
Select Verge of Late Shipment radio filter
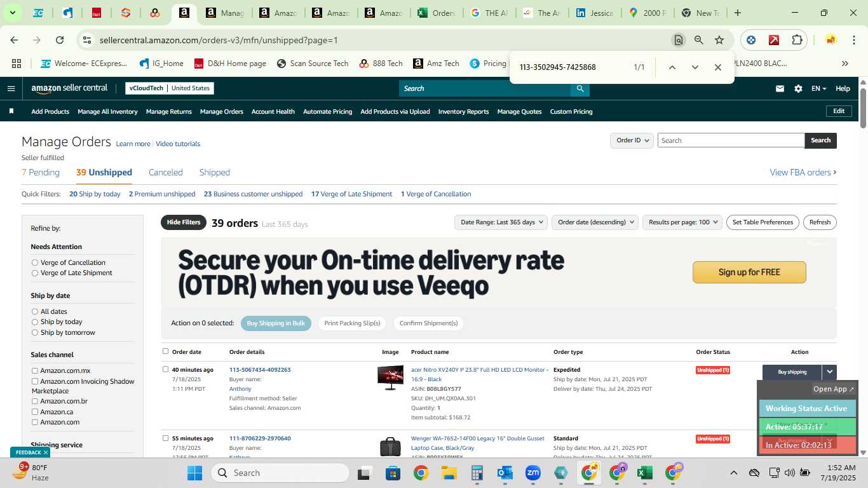coord(35,273)
